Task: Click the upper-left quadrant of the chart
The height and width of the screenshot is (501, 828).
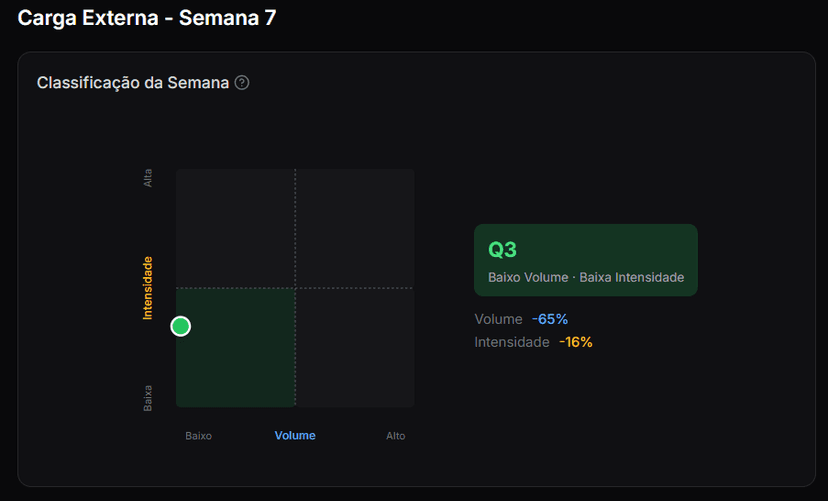Action: (235, 228)
